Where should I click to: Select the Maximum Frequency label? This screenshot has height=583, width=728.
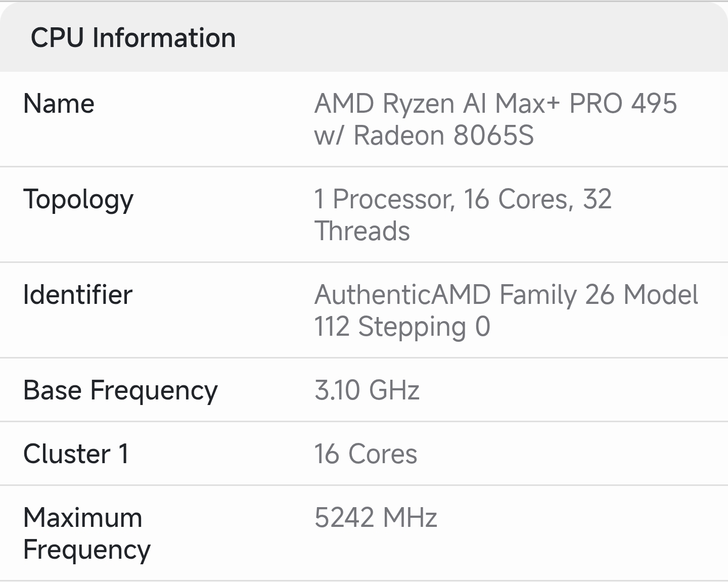pyautogui.click(x=87, y=533)
